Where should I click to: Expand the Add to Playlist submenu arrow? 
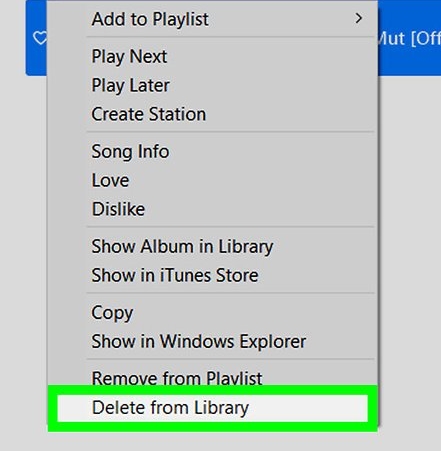(359, 18)
